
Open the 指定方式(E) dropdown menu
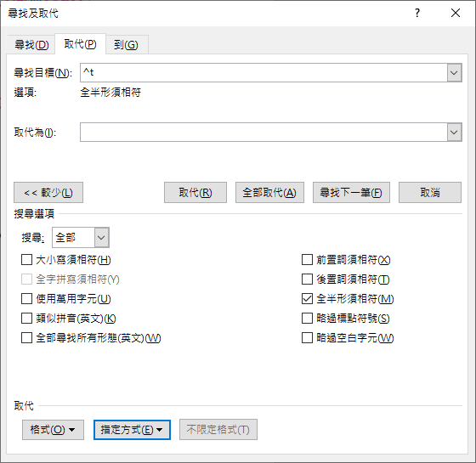point(132,430)
